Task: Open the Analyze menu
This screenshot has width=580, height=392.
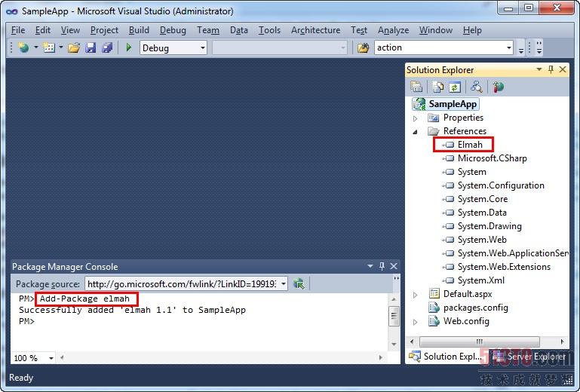Action: pyautogui.click(x=393, y=30)
